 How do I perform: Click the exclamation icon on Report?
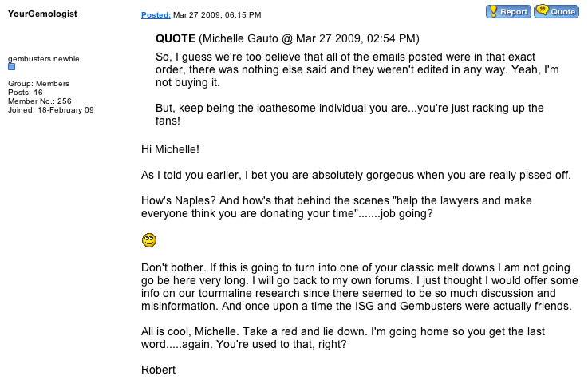click(494, 11)
